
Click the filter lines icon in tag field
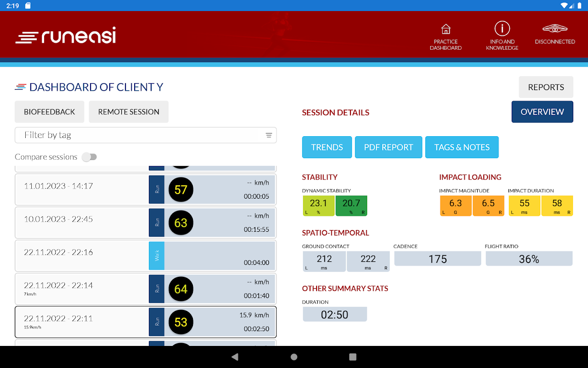[269, 135]
